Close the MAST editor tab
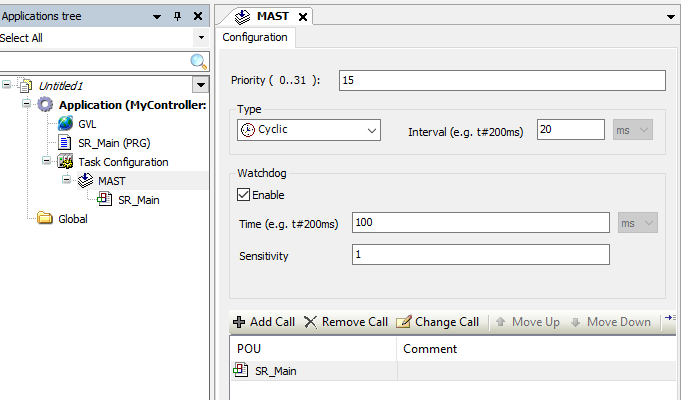The width and height of the screenshot is (681, 400). point(303,17)
